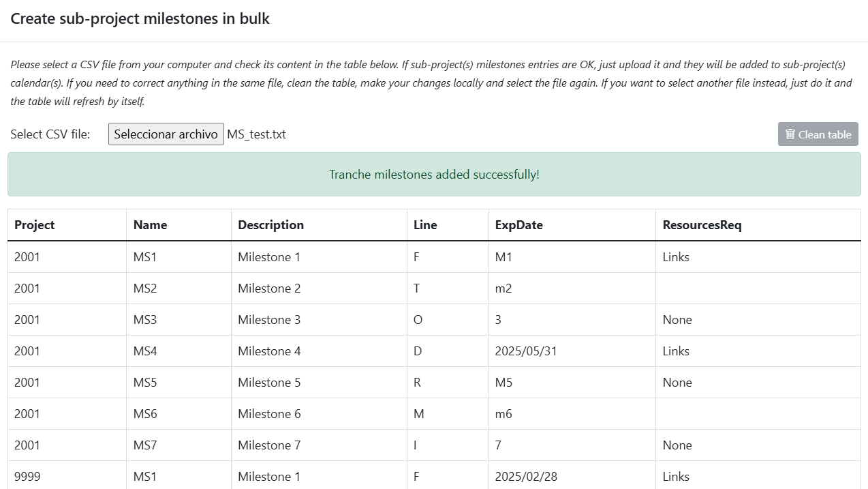Click the Line cell 'D' in MS4 row

[448, 351]
